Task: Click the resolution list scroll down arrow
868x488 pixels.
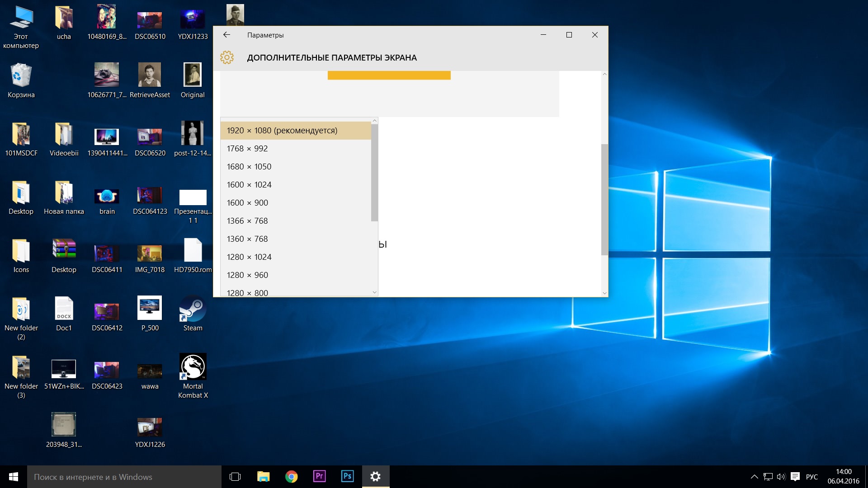Action: point(374,292)
